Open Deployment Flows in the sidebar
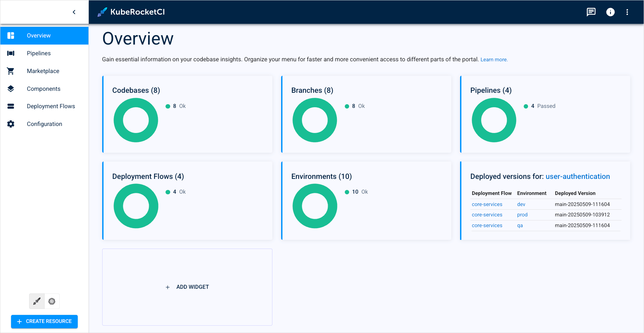The height and width of the screenshot is (333, 644). (51, 106)
